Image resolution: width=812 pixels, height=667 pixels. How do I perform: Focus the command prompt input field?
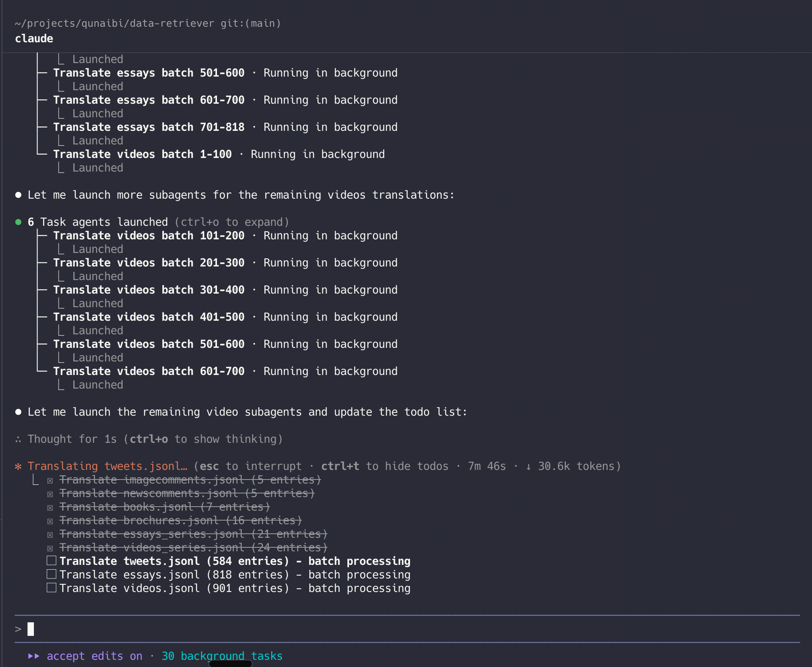399,630
